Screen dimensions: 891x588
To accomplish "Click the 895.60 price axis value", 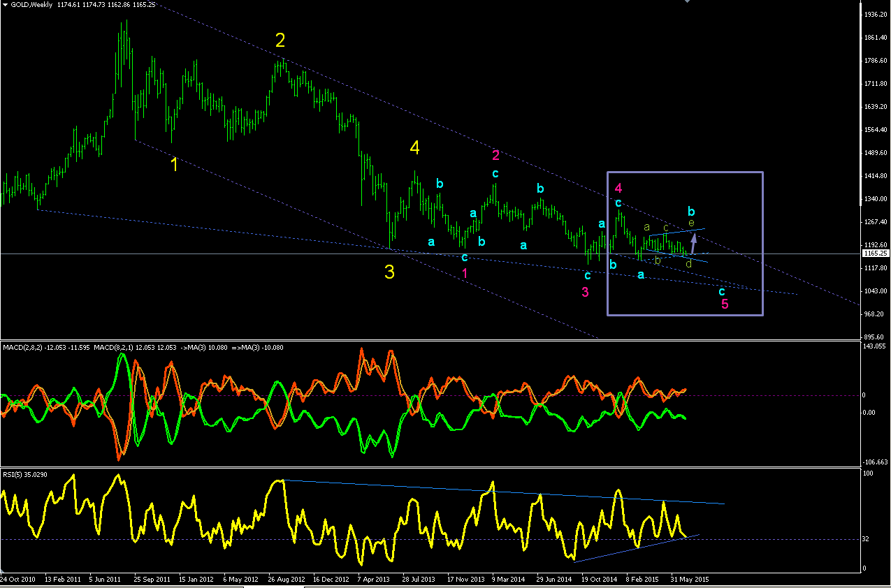I will click(x=874, y=337).
